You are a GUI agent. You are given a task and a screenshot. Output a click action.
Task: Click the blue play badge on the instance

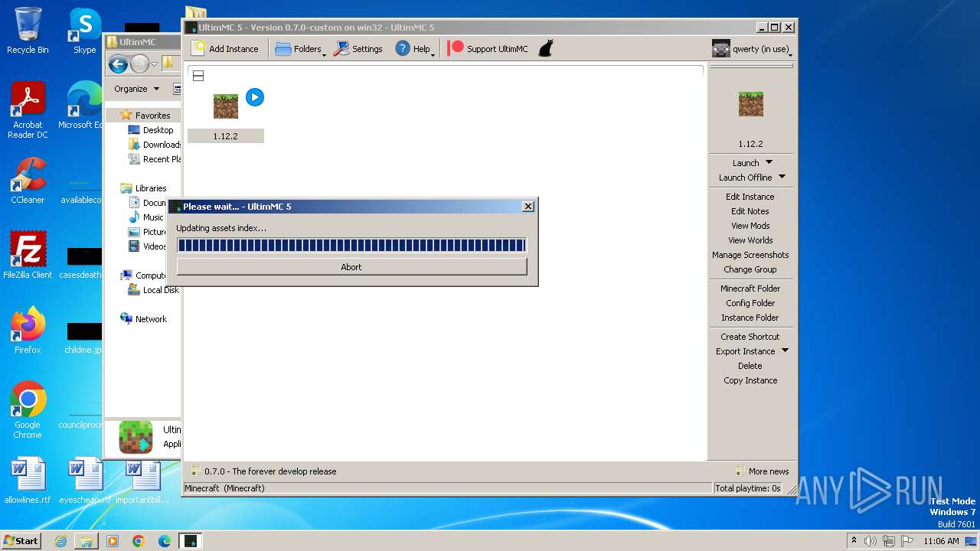click(255, 97)
